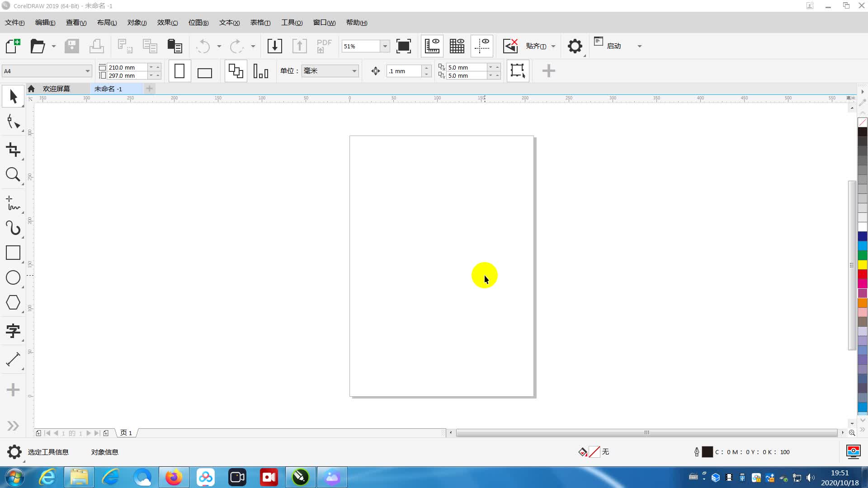Select the Zoom tool
This screenshot has height=488, width=868.
(13, 174)
